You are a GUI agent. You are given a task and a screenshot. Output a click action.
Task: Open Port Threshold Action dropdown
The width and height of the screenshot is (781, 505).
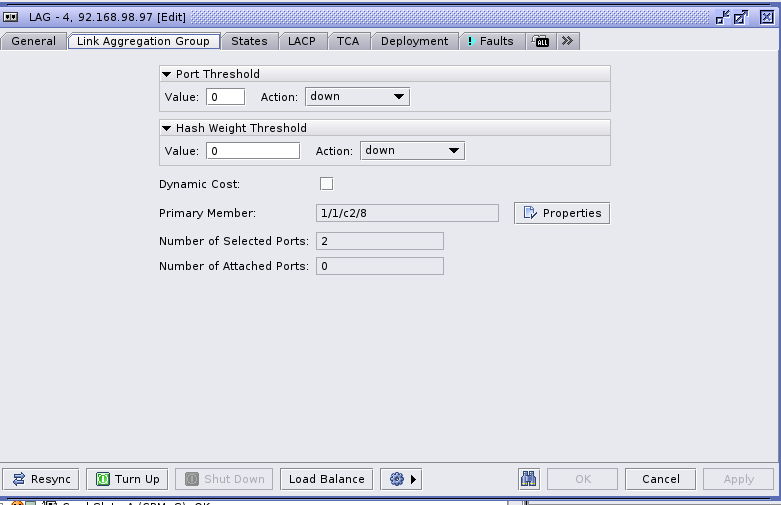(357, 97)
